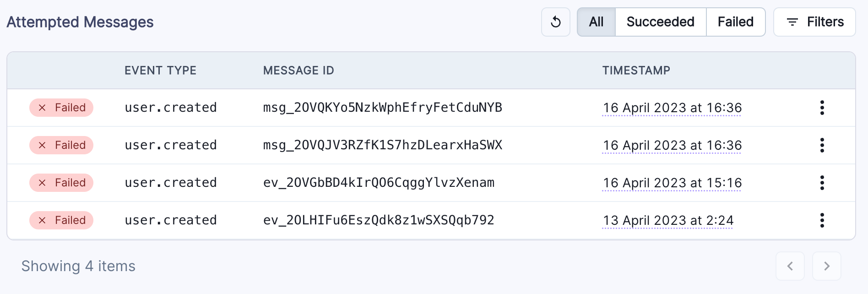Open kebab menu for ev_20VGbBD4 row
The height and width of the screenshot is (294, 868).
(822, 183)
